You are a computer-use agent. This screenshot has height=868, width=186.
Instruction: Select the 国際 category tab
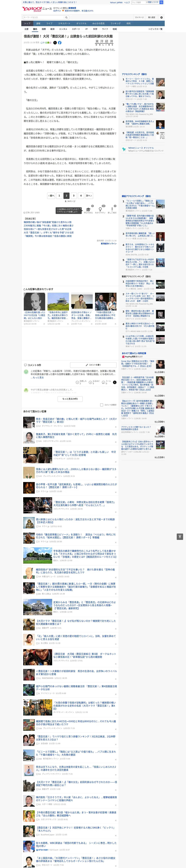tap(44, 29)
